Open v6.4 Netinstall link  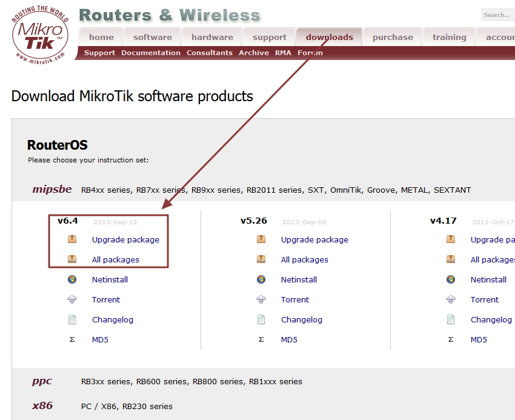110,279
